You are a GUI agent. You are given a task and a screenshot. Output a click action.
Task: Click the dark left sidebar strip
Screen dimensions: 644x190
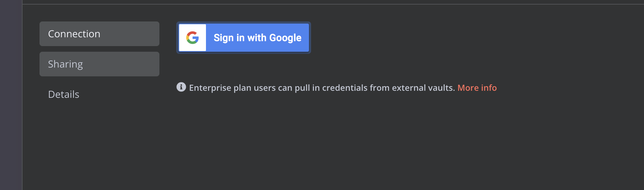coord(11,95)
